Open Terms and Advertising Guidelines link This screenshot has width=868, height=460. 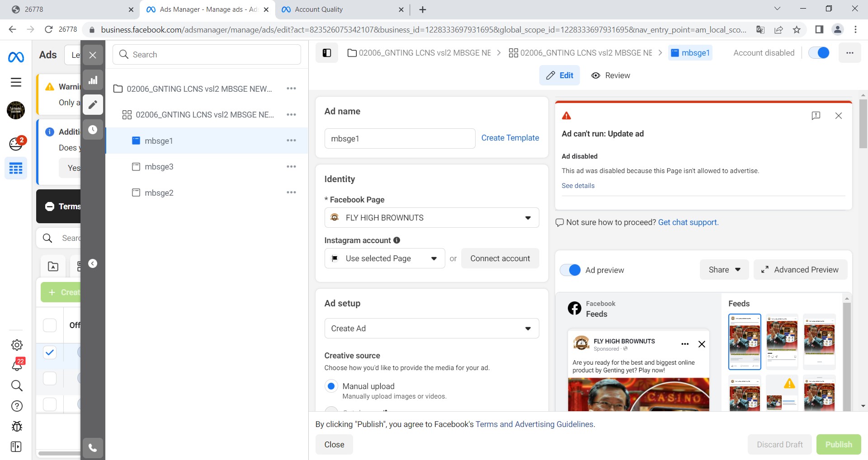534,424
